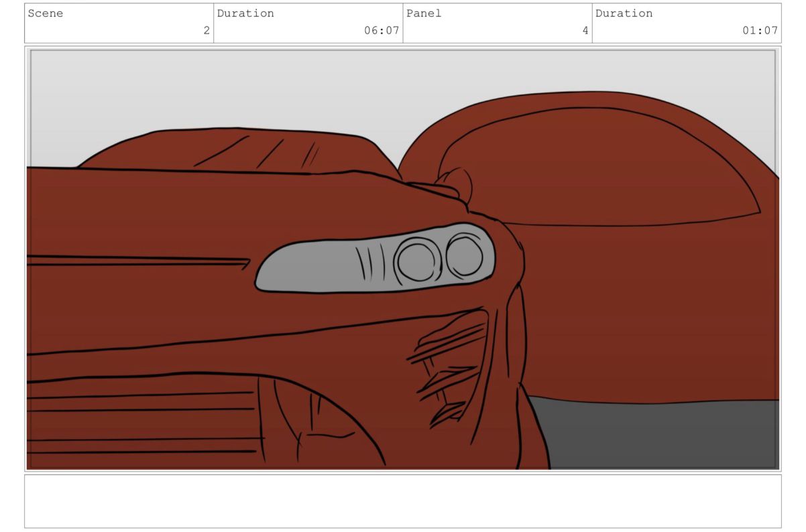The height and width of the screenshot is (532, 806).
Task: Select the scene number value 2
Action: point(206,31)
